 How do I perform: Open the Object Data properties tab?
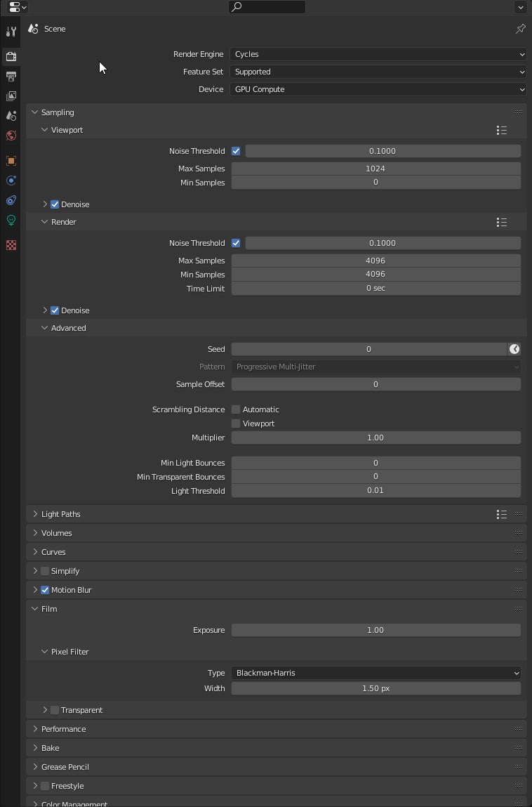[x=11, y=221]
